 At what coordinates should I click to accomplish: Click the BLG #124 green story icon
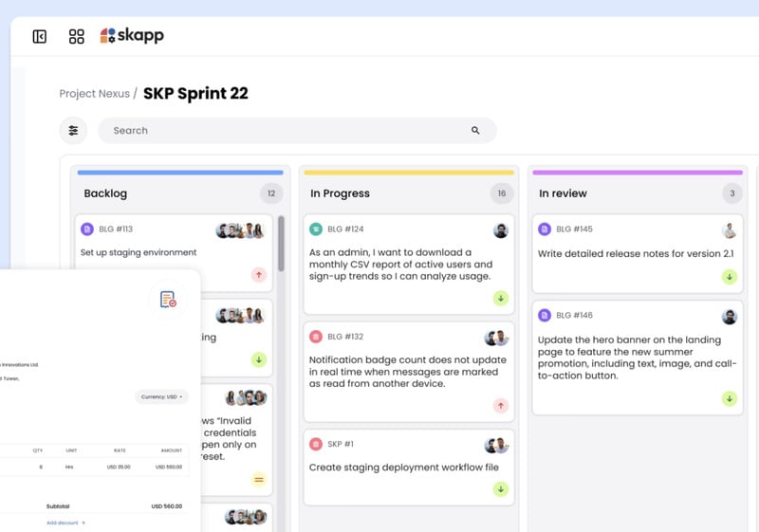pos(316,229)
